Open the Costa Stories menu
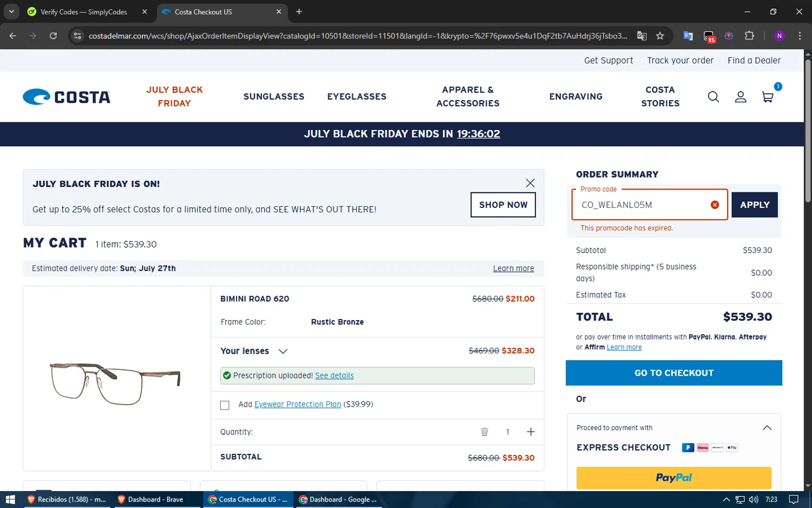This screenshot has height=508, width=812. tap(660, 96)
